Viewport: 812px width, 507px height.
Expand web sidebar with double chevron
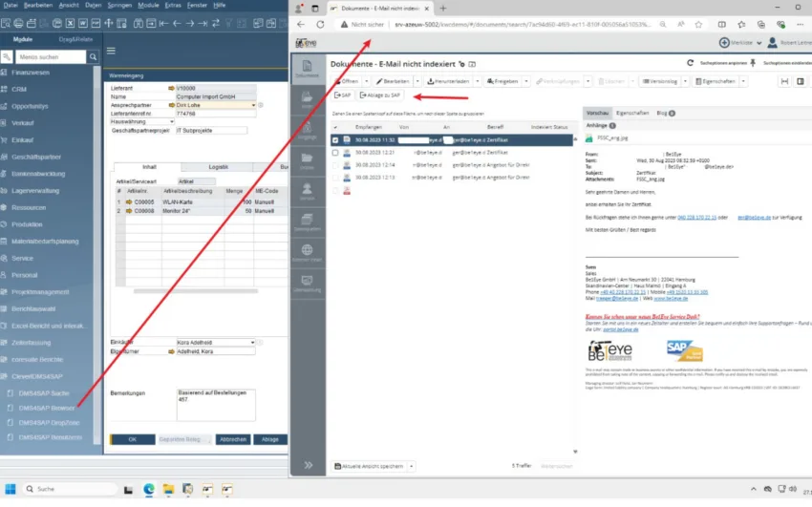point(309,465)
